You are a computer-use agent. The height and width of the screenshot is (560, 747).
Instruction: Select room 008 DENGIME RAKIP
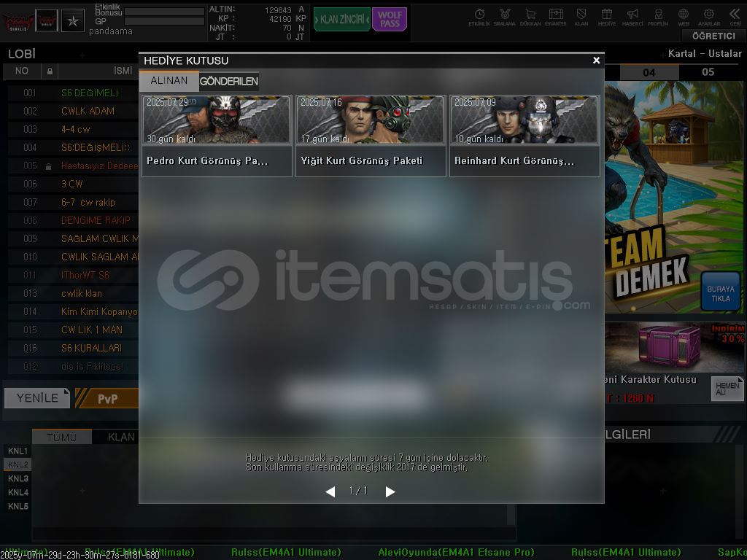coord(73,220)
